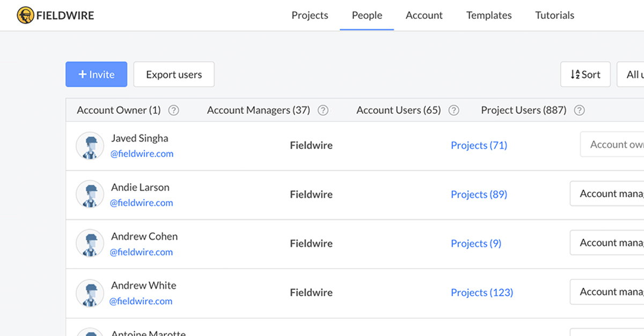
Task: Click Andrew Cohen's avatar icon
Action: tap(90, 244)
